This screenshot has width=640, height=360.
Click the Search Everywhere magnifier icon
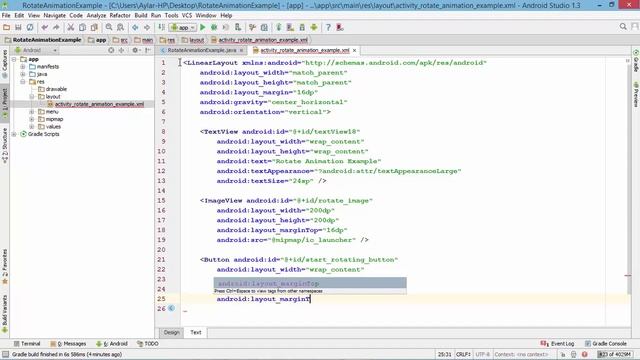(623, 27)
